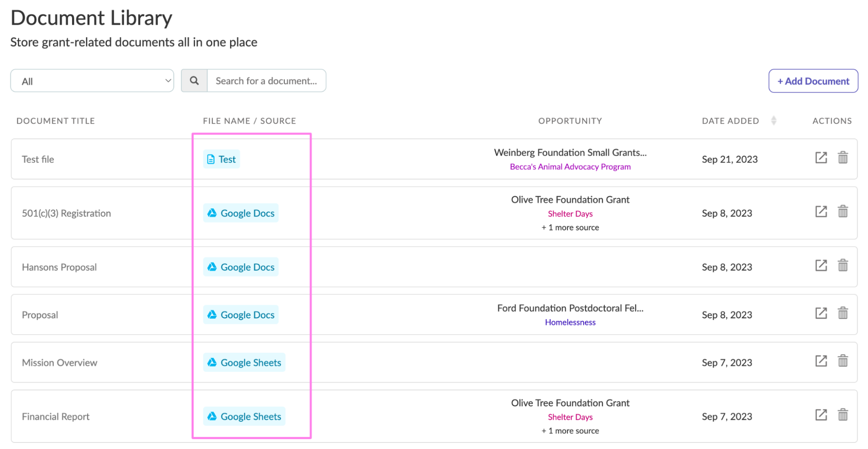Viewport: 868px width, 449px height.
Task: Open the Test file in new window
Action: click(821, 158)
